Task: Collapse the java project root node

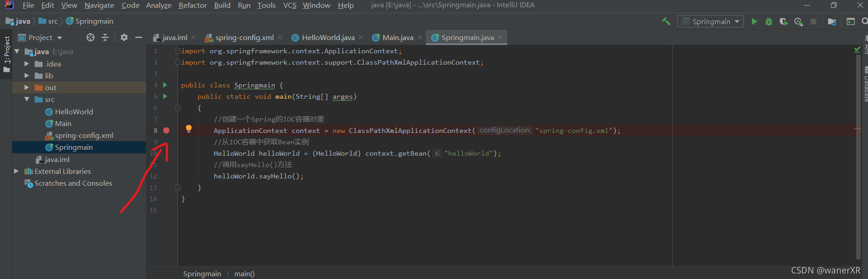Action: click(17, 51)
